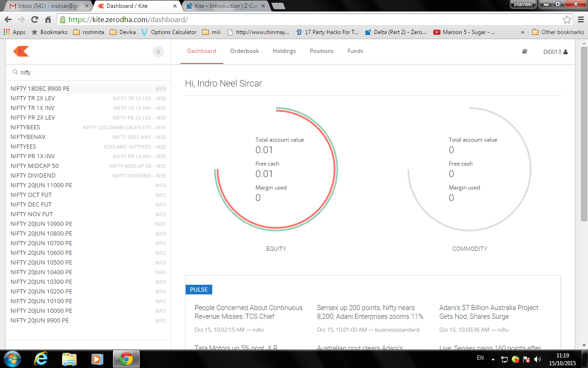Open the TCS Chief revenue misses headline

pos(249,312)
